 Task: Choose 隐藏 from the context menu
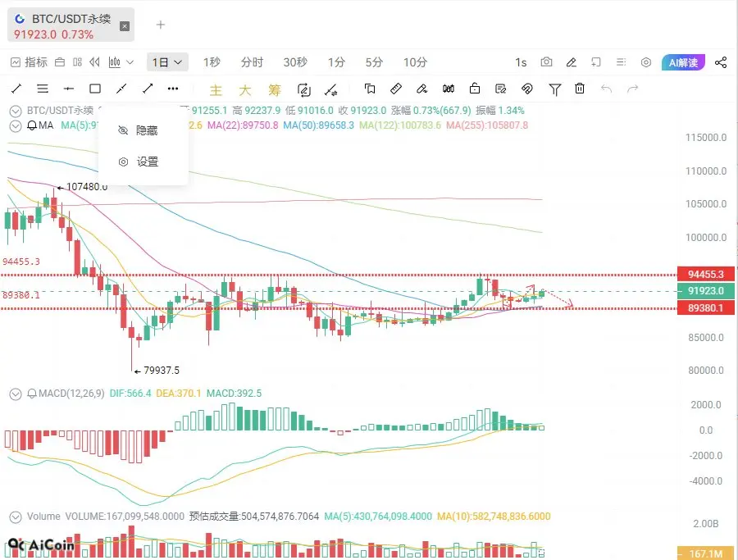[143, 130]
